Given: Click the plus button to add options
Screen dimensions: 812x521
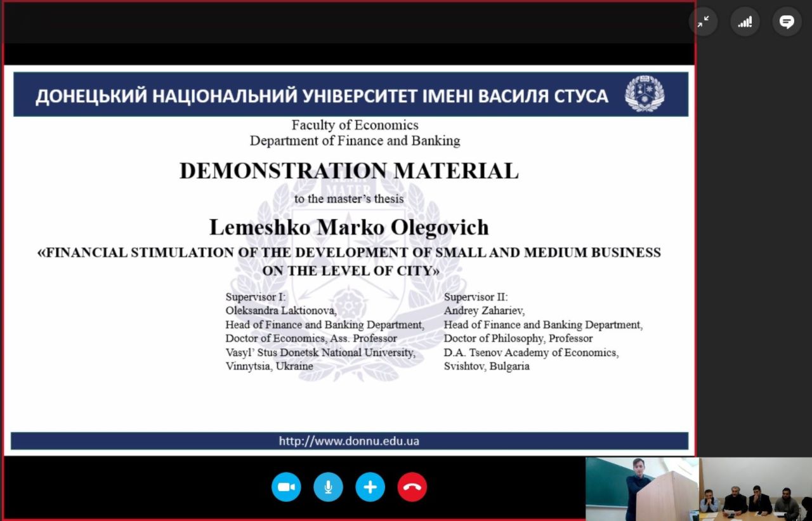Looking at the screenshot, I should pos(370,487).
